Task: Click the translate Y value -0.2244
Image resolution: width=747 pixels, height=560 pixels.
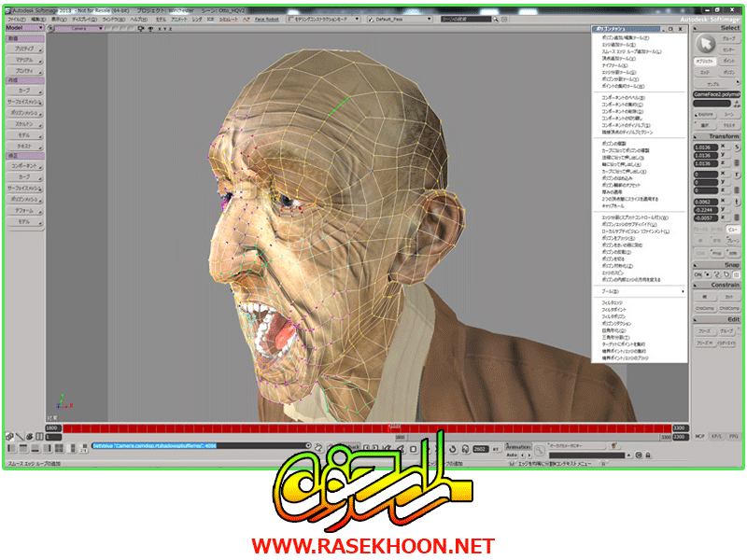Action: click(705, 210)
